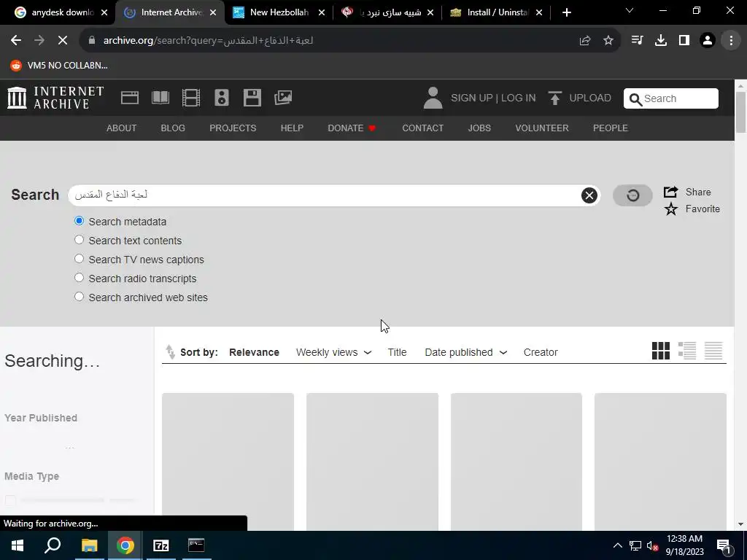
Task: Click SIGN UP link
Action: tap(472, 98)
